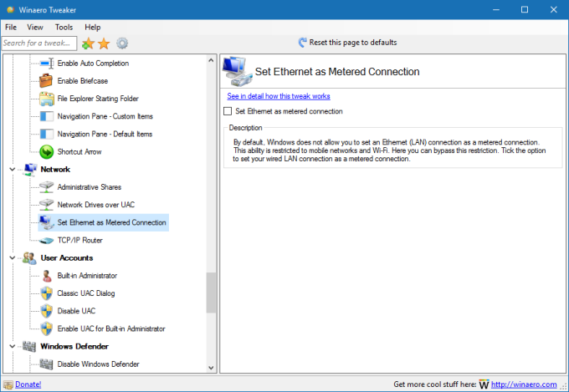This screenshot has width=569, height=392.
Task: Select Network Drives over UAC item
Action: click(x=95, y=205)
